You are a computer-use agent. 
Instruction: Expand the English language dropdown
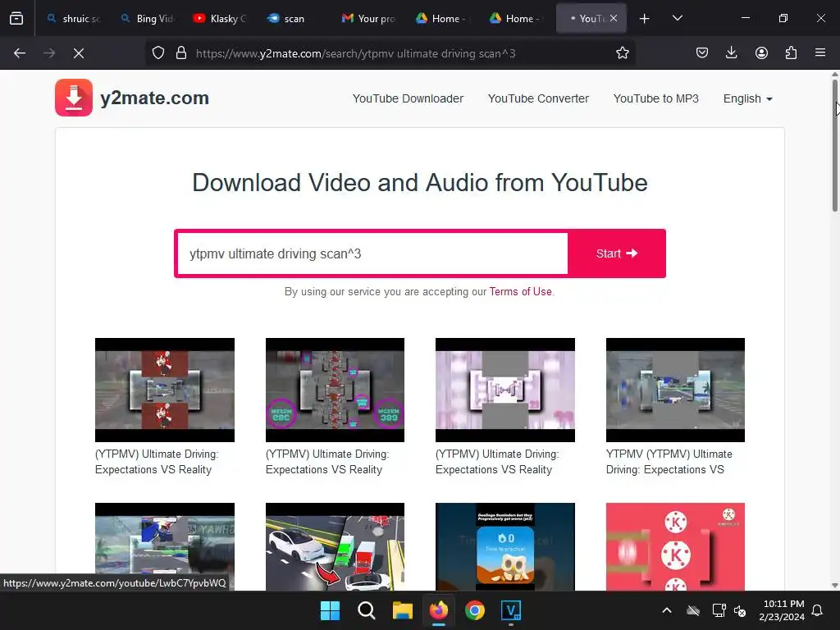coord(747,98)
